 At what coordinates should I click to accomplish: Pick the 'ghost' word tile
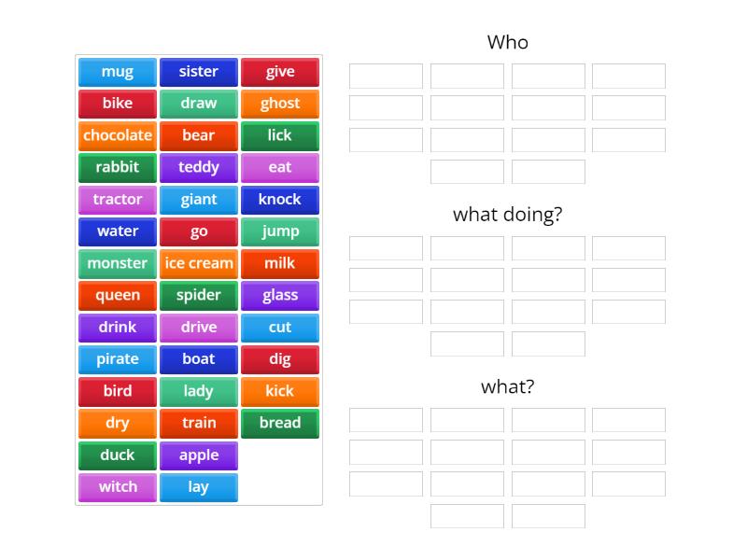280,104
